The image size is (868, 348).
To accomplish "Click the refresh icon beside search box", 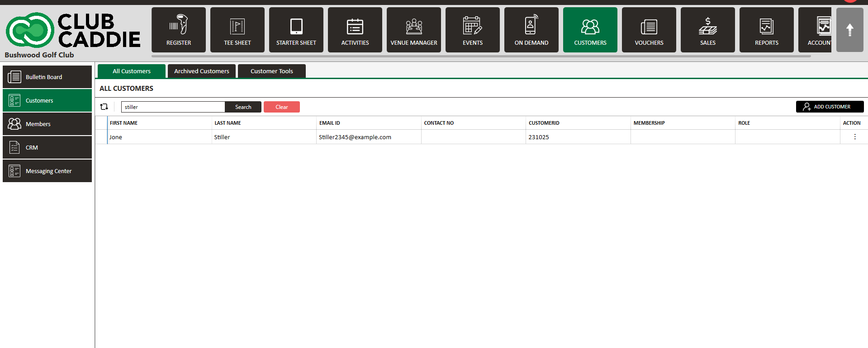I will pyautogui.click(x=104, y=107).
